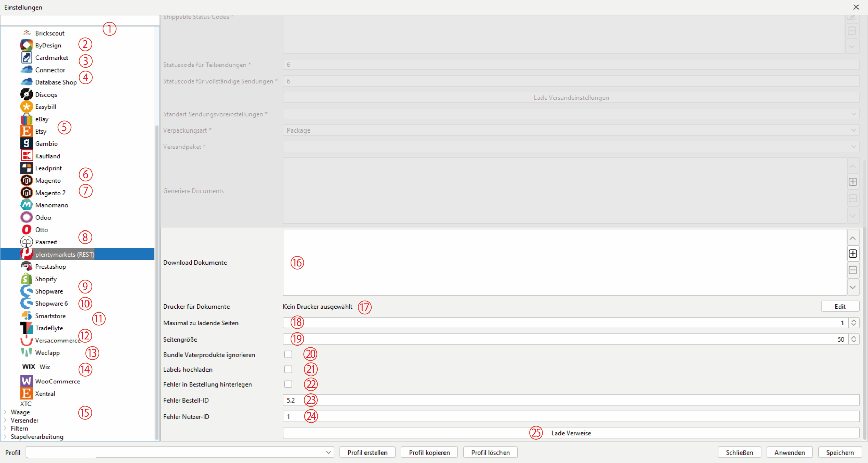
Task: Expand the Waage tree node
Action: (x=5, y=412)
